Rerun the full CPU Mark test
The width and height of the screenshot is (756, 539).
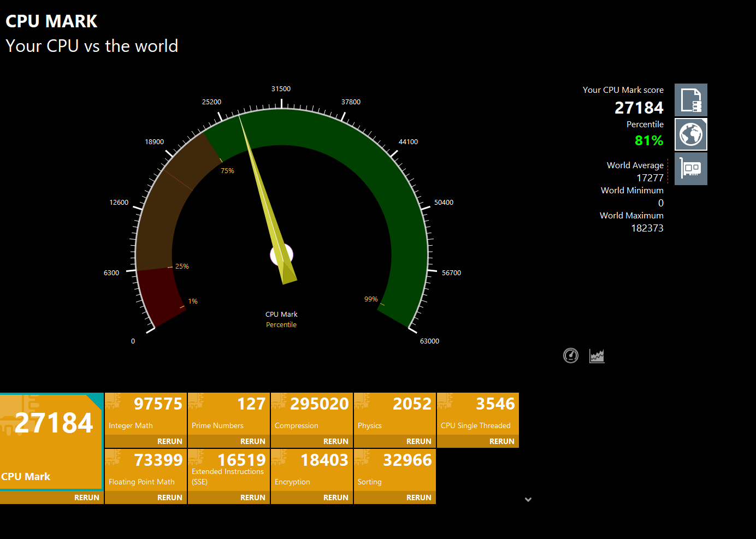[86, 497]
